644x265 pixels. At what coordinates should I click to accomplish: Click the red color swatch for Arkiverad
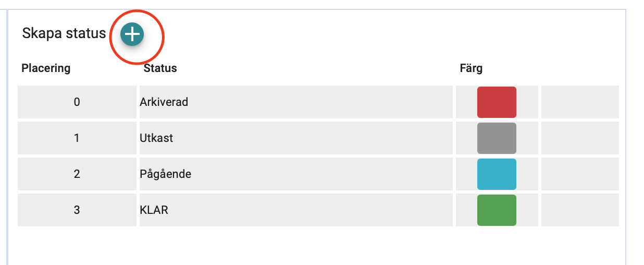497,102
